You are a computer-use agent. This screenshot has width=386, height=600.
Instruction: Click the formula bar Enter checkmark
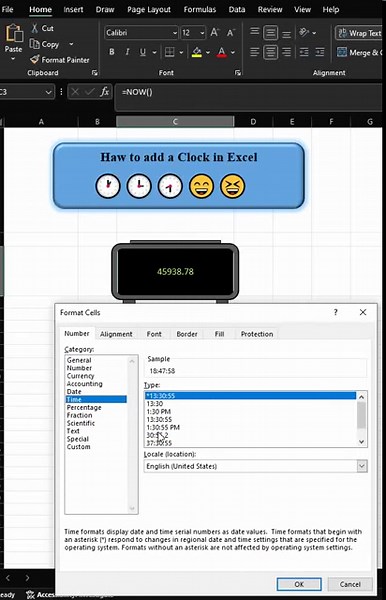point(90,92)
